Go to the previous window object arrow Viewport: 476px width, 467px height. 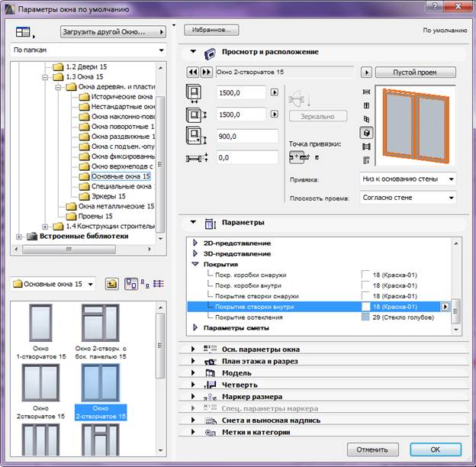(193, 72)
